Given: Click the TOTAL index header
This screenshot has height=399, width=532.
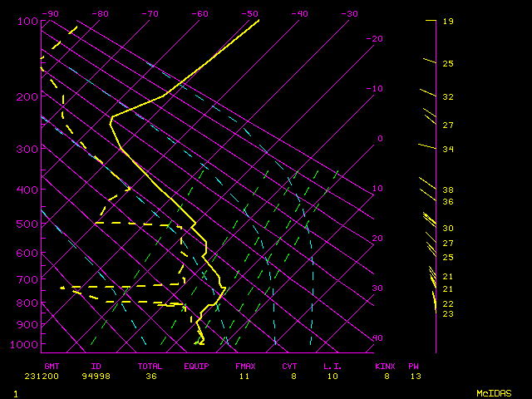Looking at the screenshot, I should (150, 366).
